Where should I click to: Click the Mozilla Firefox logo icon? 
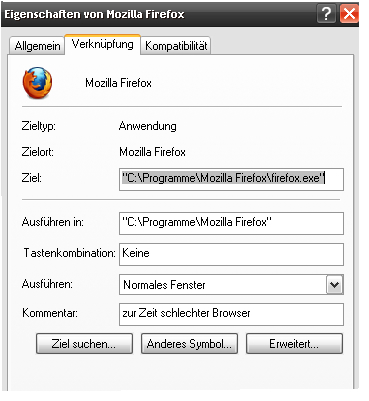pos(37,83)
